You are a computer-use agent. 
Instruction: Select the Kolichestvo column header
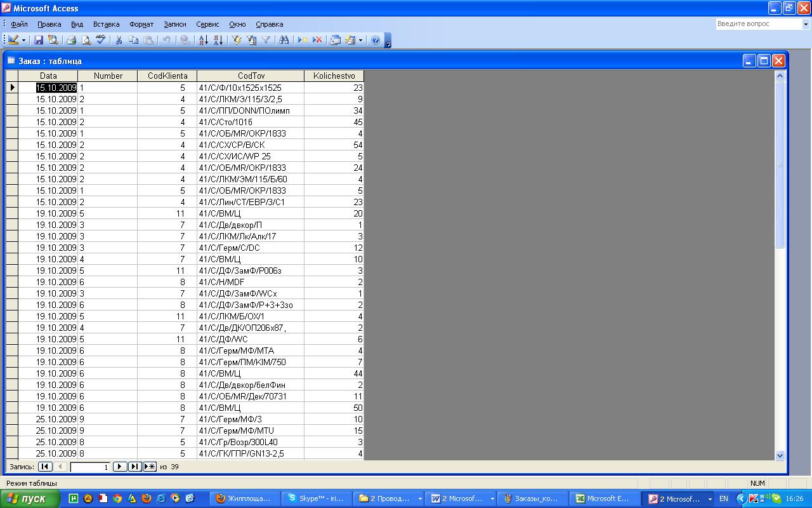pos(334,76)
